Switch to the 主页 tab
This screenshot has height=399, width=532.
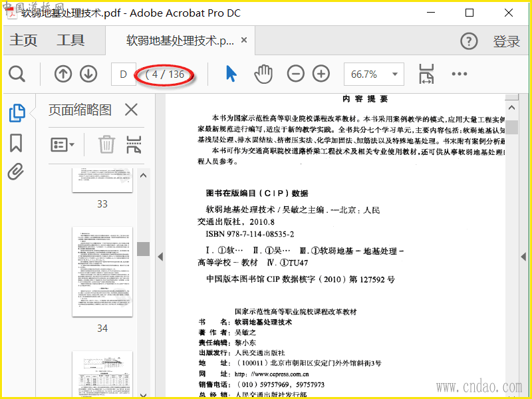(x=23, y=41)
